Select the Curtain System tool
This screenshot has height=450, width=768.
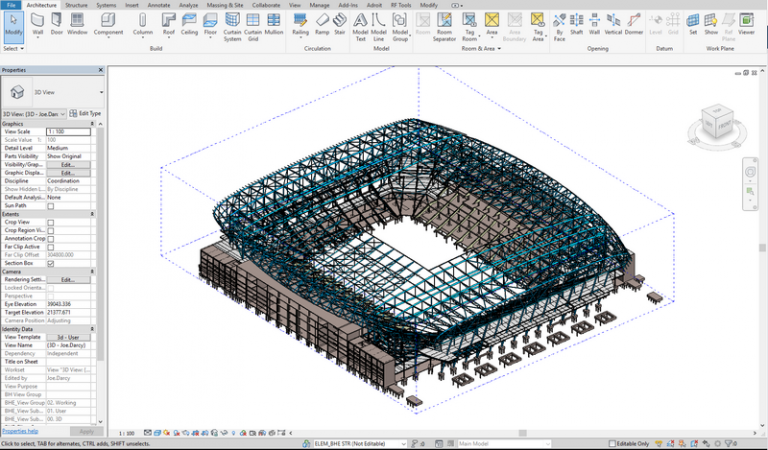[x=232, y=27]
